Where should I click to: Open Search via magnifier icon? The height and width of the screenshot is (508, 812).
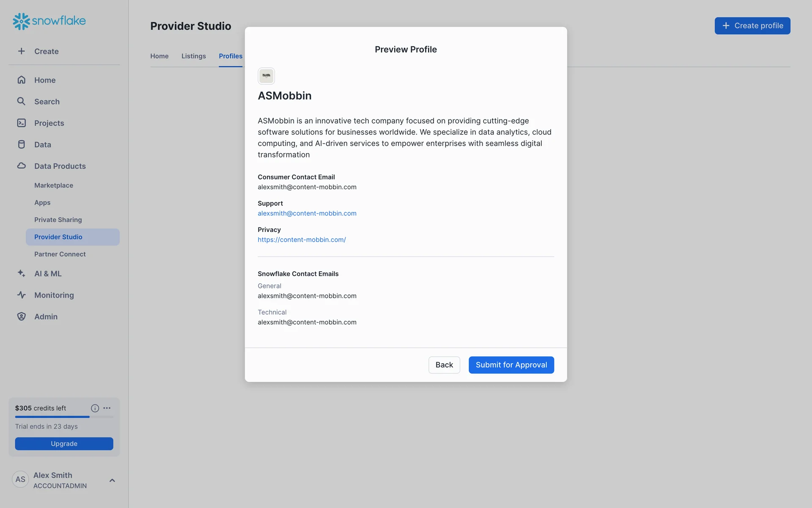click(21, 101)
